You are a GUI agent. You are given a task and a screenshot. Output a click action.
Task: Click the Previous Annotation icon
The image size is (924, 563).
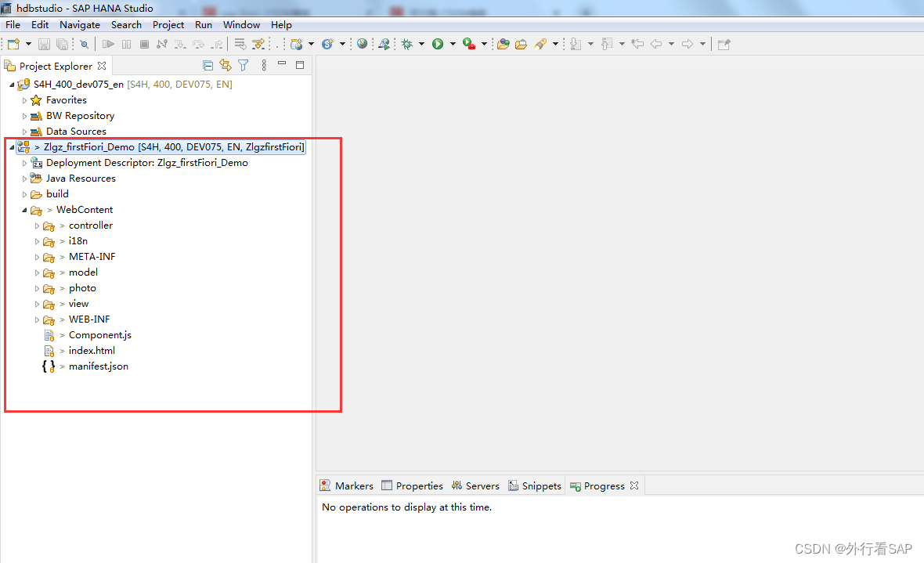607,44
